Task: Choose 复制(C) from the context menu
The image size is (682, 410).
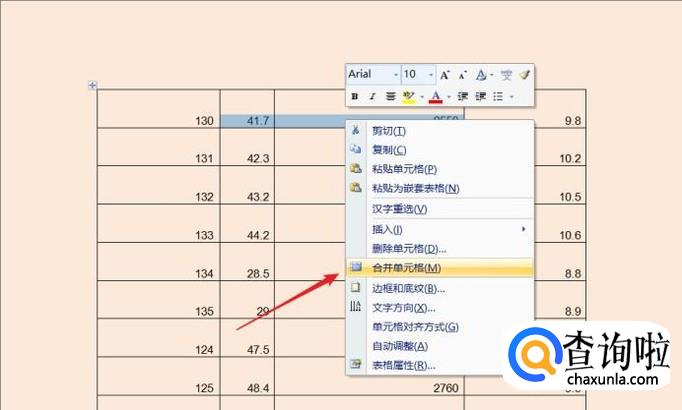Action: (x=440, y=150)
